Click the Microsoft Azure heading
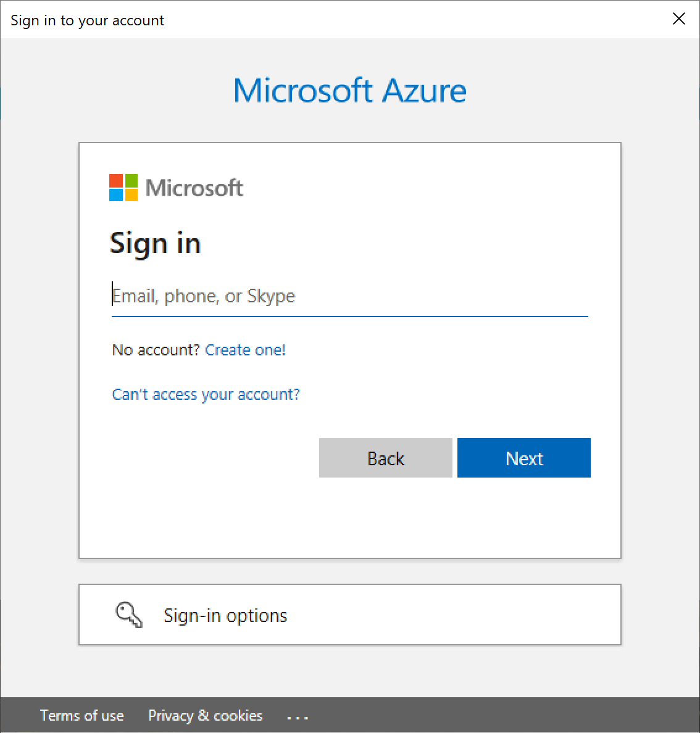Viewport: 700px width, 733px height. click(x=350, y=90)
